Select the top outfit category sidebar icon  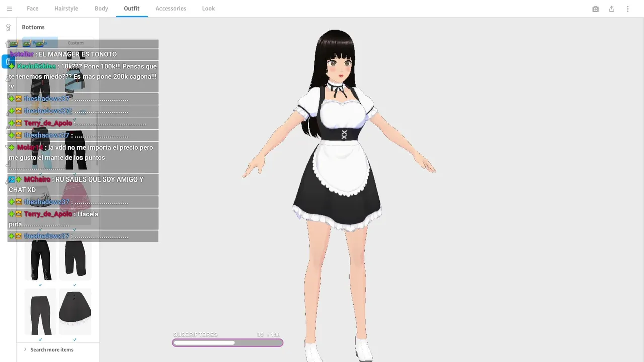[8, 27]
